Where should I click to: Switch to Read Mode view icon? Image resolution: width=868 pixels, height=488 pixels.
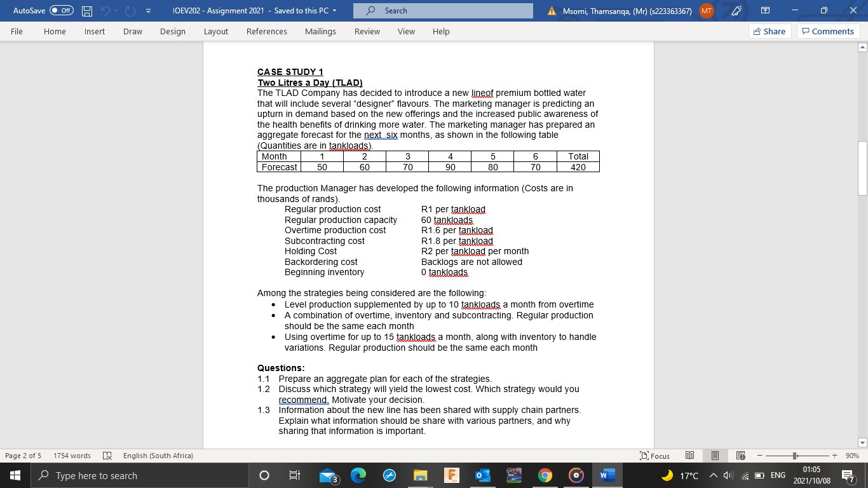point(689,456)
